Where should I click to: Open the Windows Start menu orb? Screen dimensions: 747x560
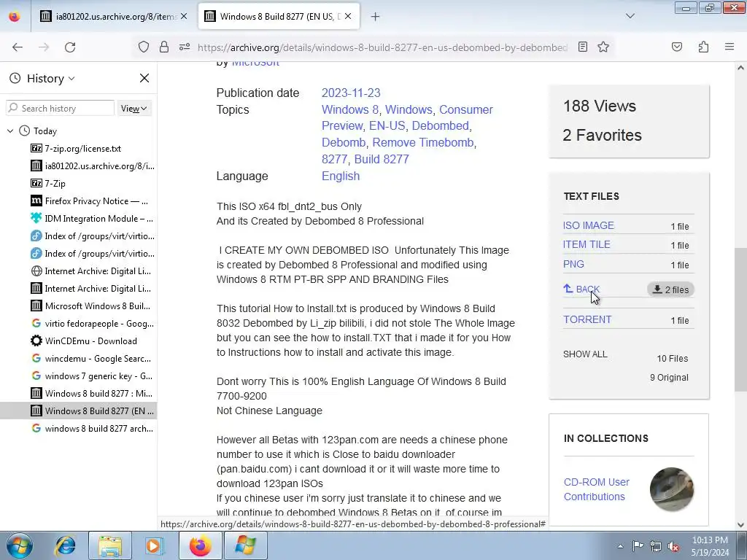[x=20, y=545]
